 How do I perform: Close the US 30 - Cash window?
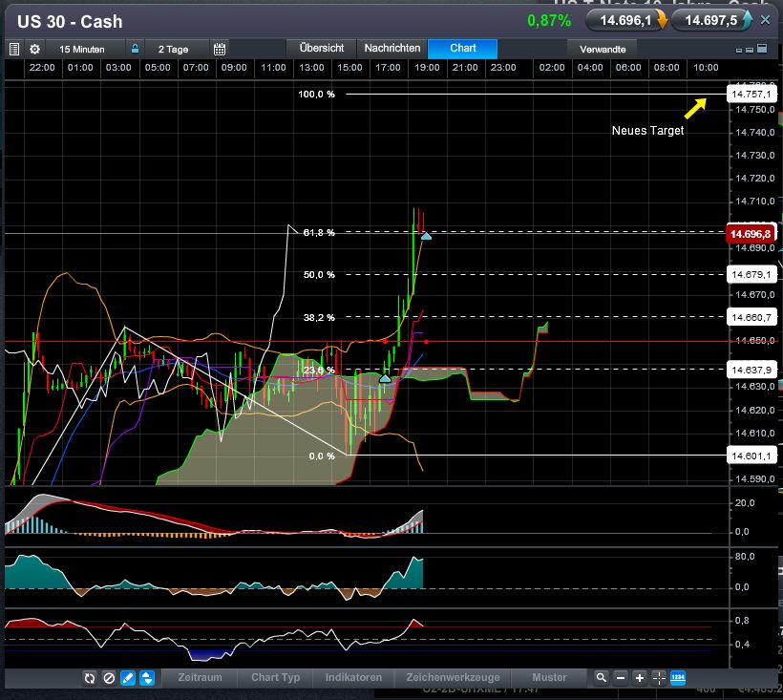point(765,20)
